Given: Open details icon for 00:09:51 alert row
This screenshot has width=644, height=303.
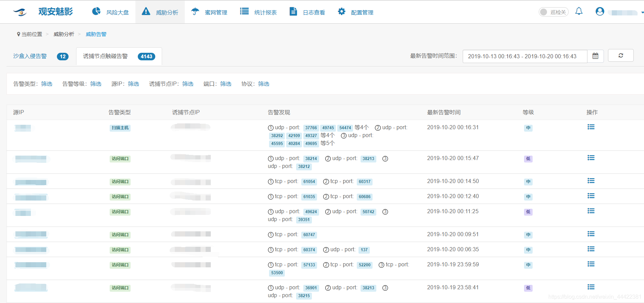Looking at the screenshot, I should point(591,234).
